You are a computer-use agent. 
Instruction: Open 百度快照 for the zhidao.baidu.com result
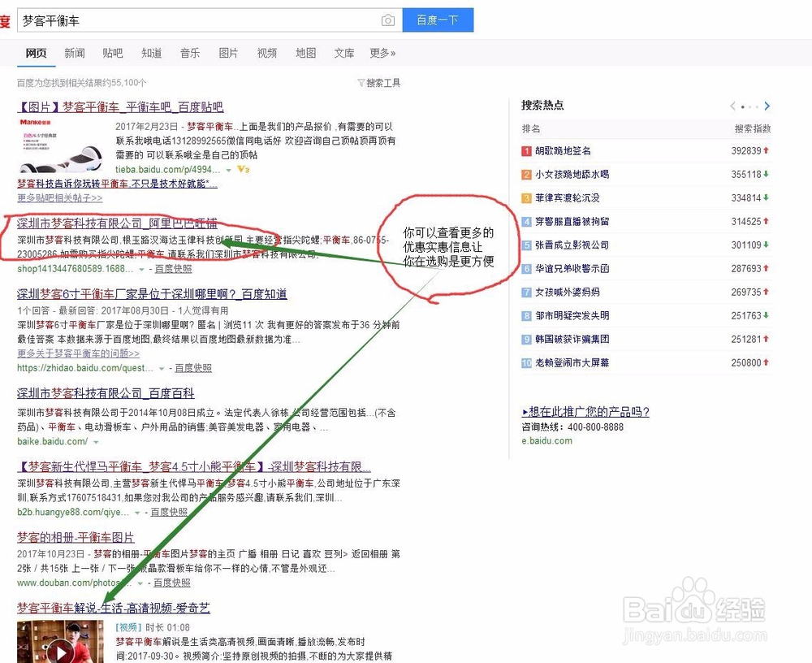pyautogui.click(x=193, y=368)
